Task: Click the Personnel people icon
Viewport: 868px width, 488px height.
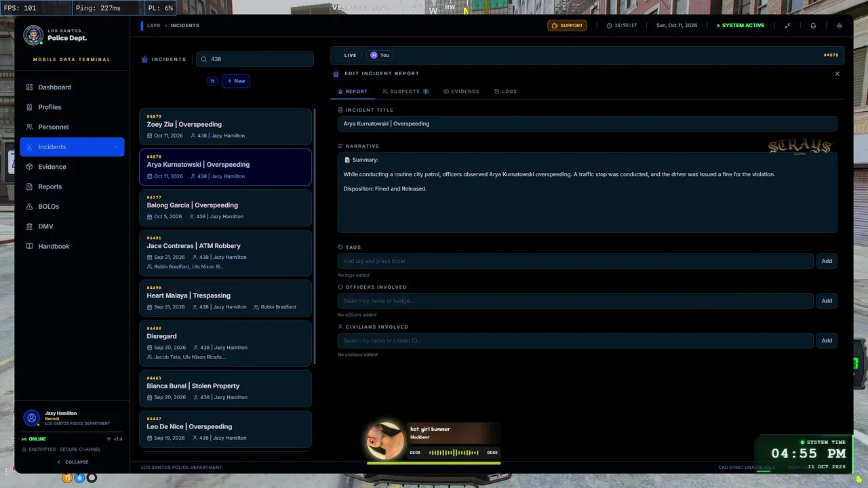Action: 29,127
